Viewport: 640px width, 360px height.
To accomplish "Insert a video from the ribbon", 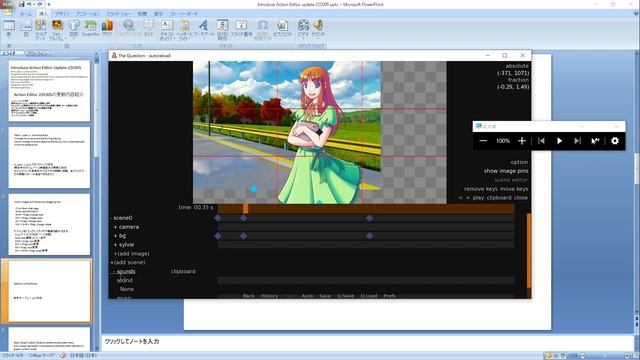I will point(303,29).
